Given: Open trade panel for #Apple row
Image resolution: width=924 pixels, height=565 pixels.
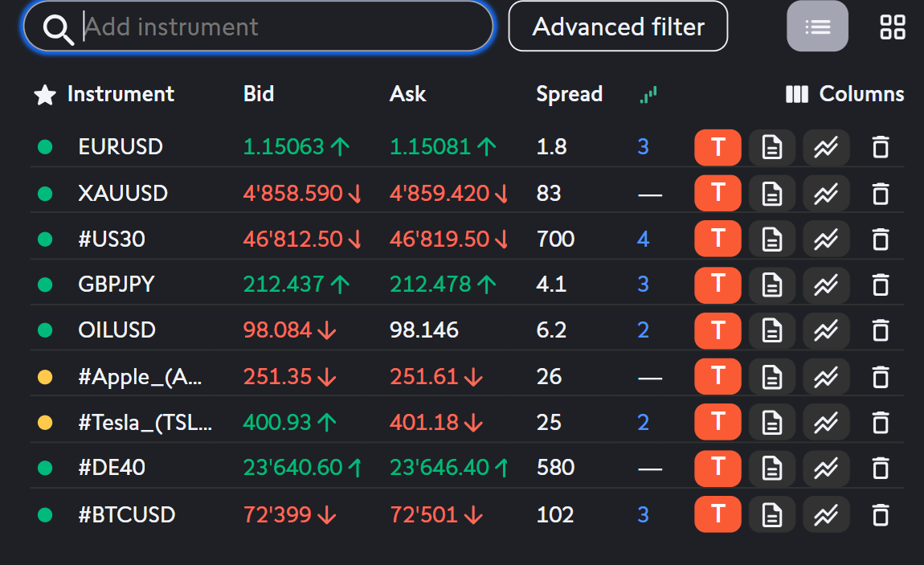Looking at the screenshot, I should tap(718, 376).
